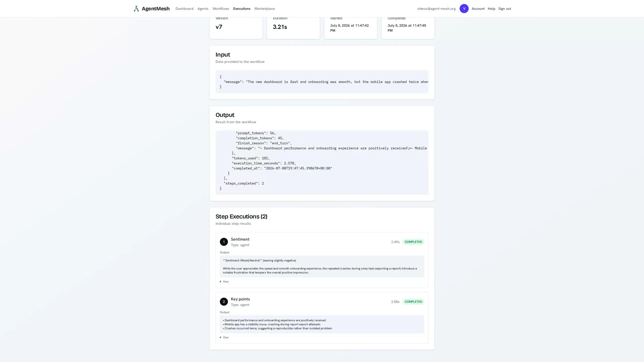Click the Data provided to the workflow subtitle
644x362 pixels.
(240, 62)
